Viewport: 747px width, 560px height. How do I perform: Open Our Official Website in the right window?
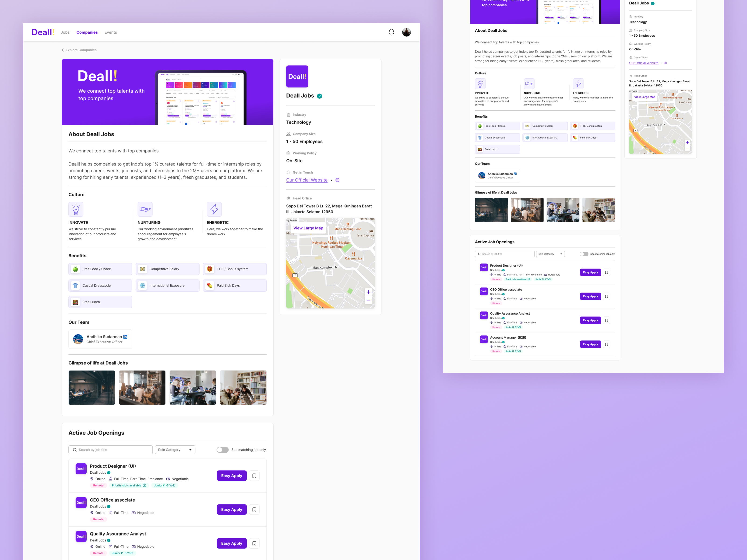coord(644,63)
